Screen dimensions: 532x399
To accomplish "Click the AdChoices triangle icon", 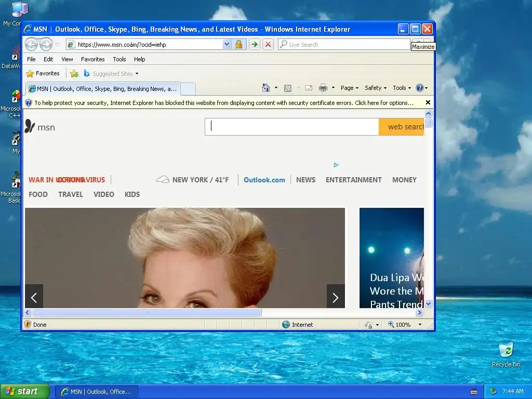I will point(336,165).
